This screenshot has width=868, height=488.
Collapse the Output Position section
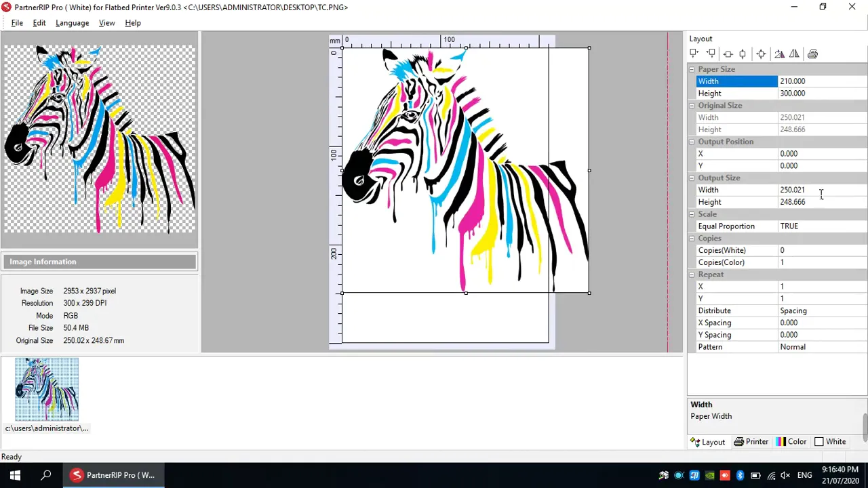692,142
